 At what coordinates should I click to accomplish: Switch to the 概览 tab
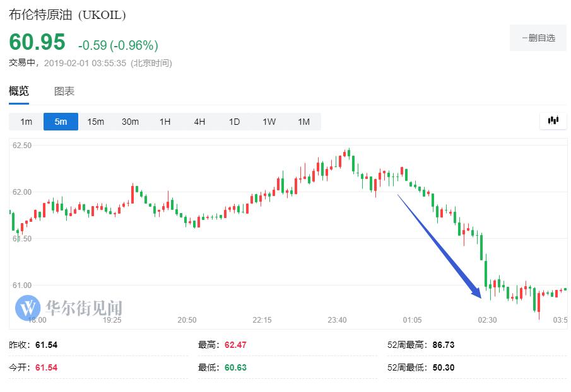(x=19, y=91)
